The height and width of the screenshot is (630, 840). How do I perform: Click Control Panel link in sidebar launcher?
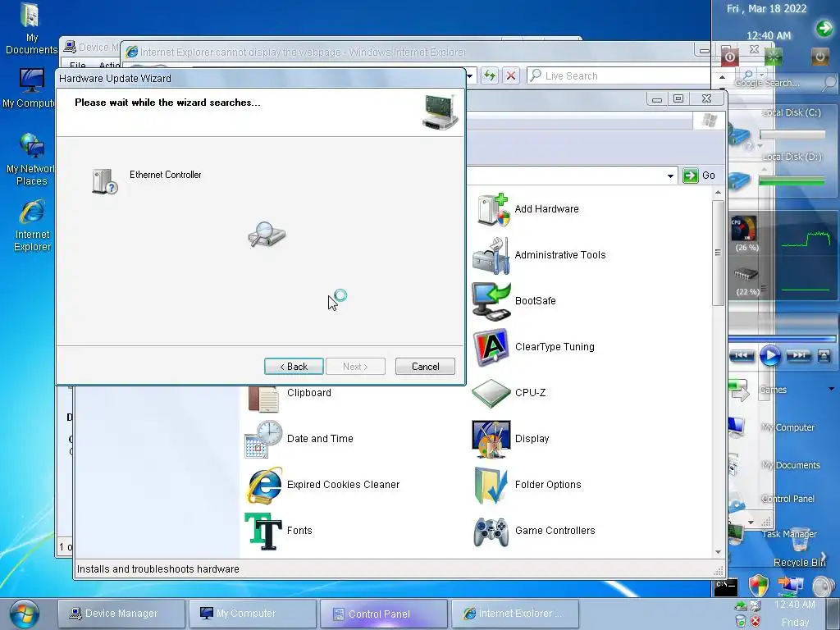(788, 499)
